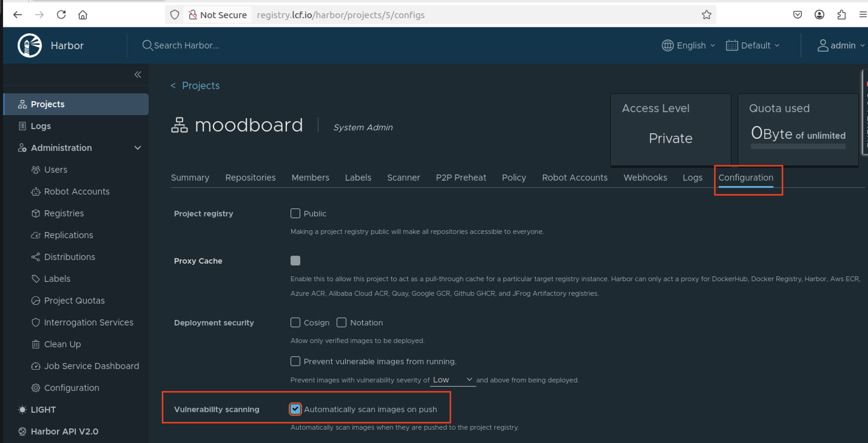Image resolution: width=868 pixels, height=443 pixels.
Task: Open the English language dropdown
Action: tap(688, 45)
